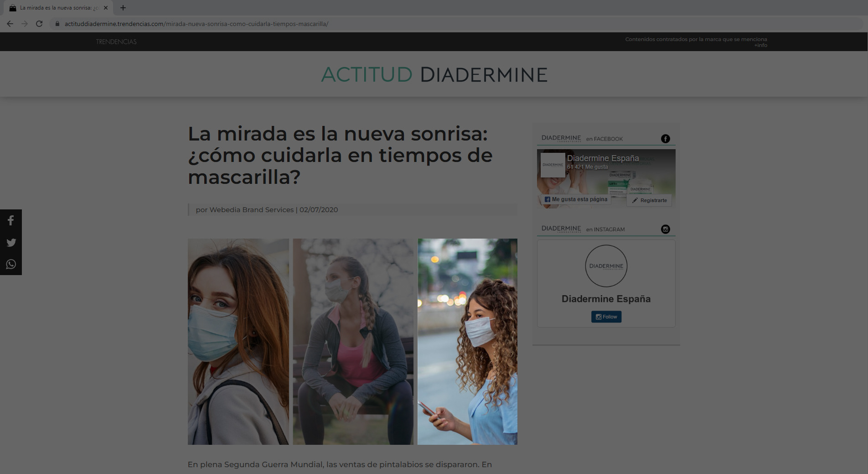
Task: Click jogger in pink top photo
Action: (x=353, y=342)
